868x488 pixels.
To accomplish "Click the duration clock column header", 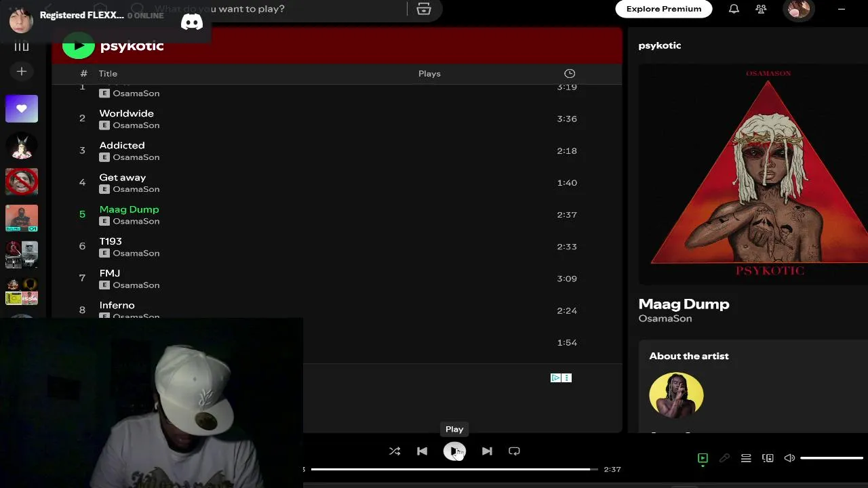I will (x=570, y=73).
